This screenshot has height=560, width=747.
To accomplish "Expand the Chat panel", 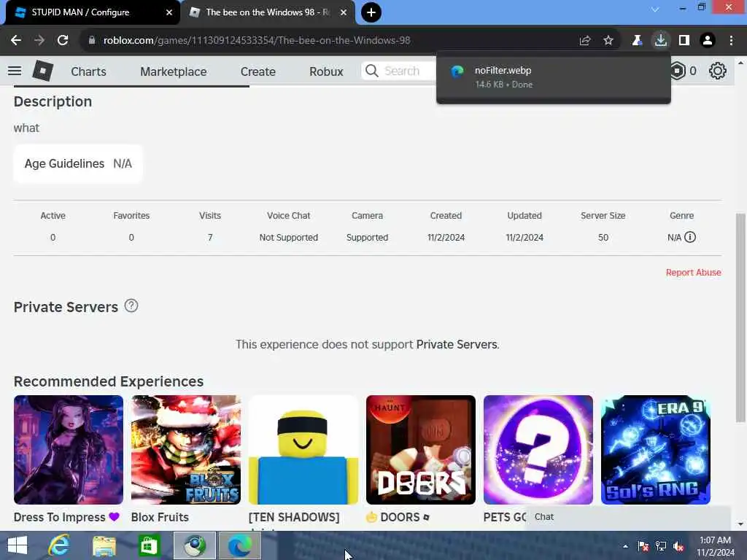I will point(628,517).
